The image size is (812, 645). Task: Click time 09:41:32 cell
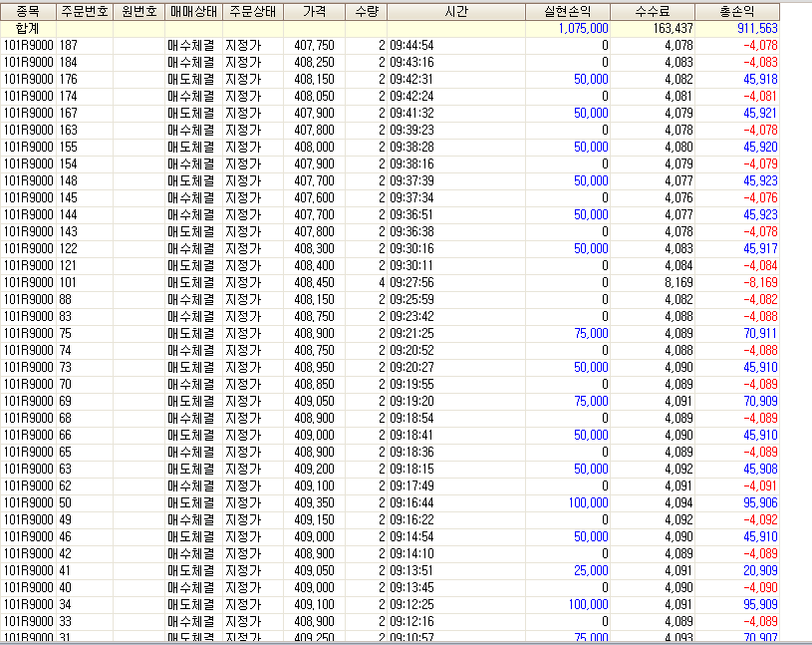pyautogui.click(x=411, y=113)
